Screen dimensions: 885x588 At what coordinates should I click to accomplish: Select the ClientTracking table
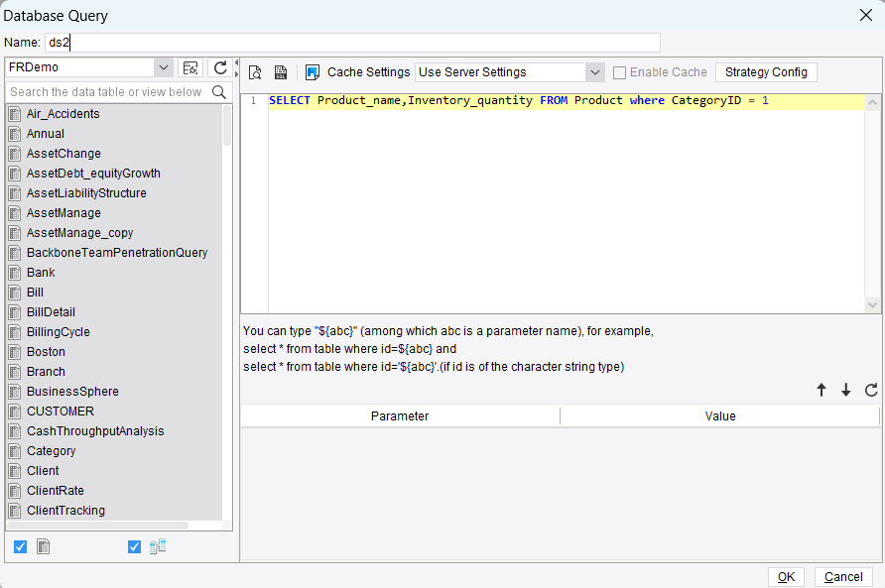66,511
